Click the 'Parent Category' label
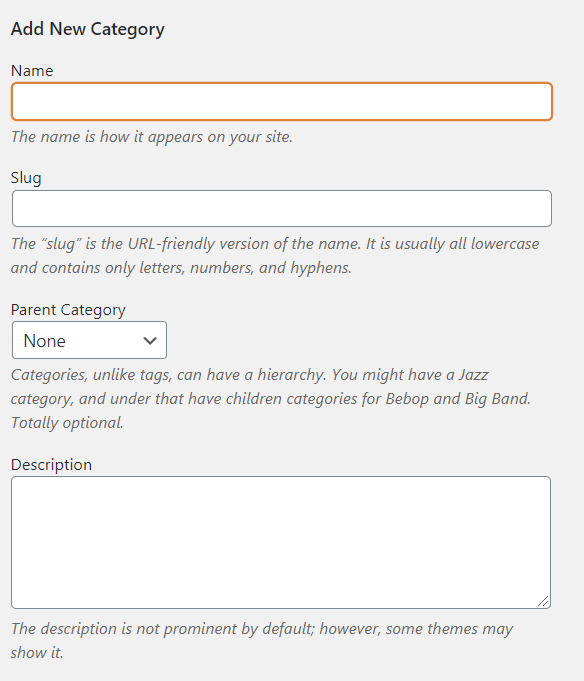This screenshot has width=584, height=681. 68,310
